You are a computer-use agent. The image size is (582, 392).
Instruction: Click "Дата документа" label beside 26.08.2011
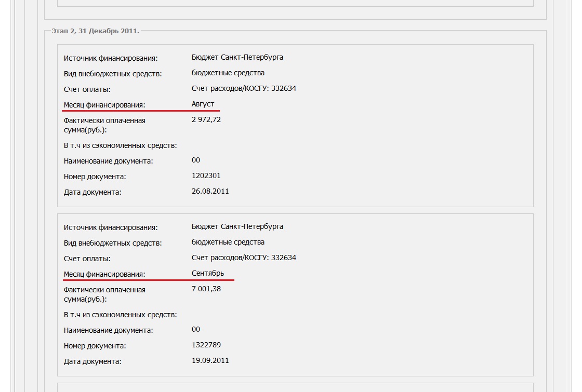(92, 192)
